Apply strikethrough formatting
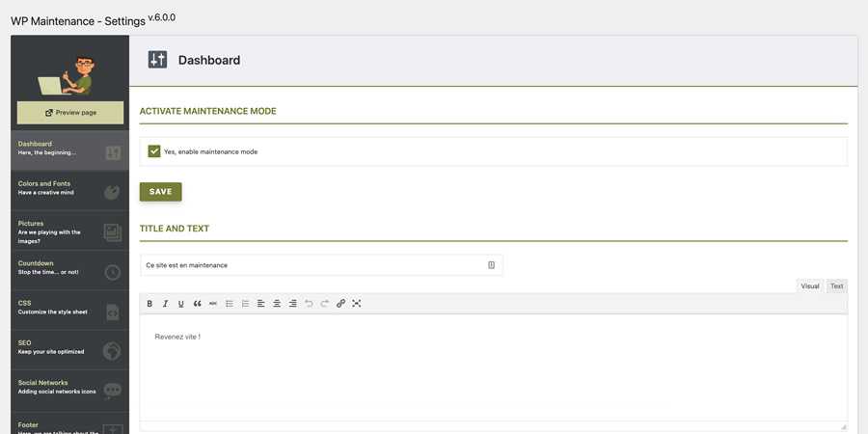This screenshot has width=868, height=434. 213,304
